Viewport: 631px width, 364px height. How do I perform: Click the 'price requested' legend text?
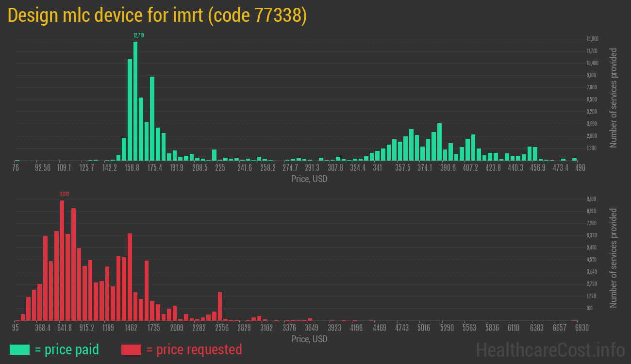click(x=194, y=349)
